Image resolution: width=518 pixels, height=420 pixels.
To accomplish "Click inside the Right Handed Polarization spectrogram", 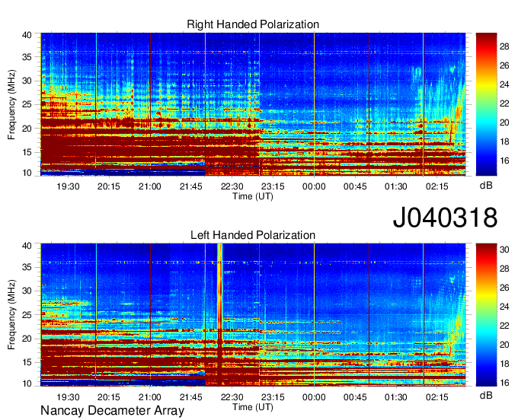I will pos(253,104).
